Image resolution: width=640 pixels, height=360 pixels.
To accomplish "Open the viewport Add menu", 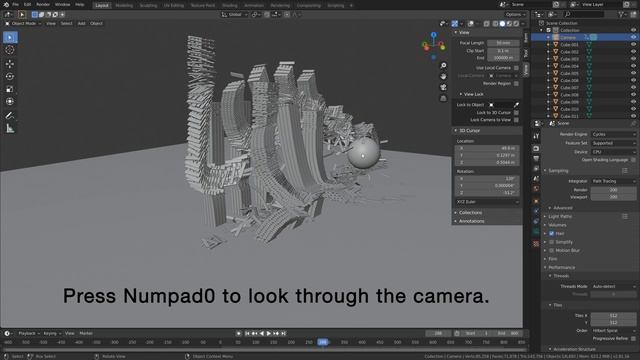I will (82, 24).
